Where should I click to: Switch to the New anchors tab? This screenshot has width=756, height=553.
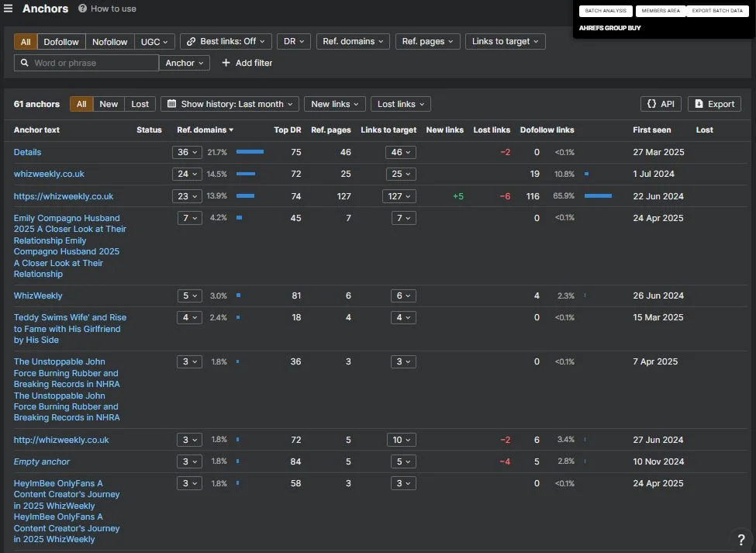(x=109, y=104)
